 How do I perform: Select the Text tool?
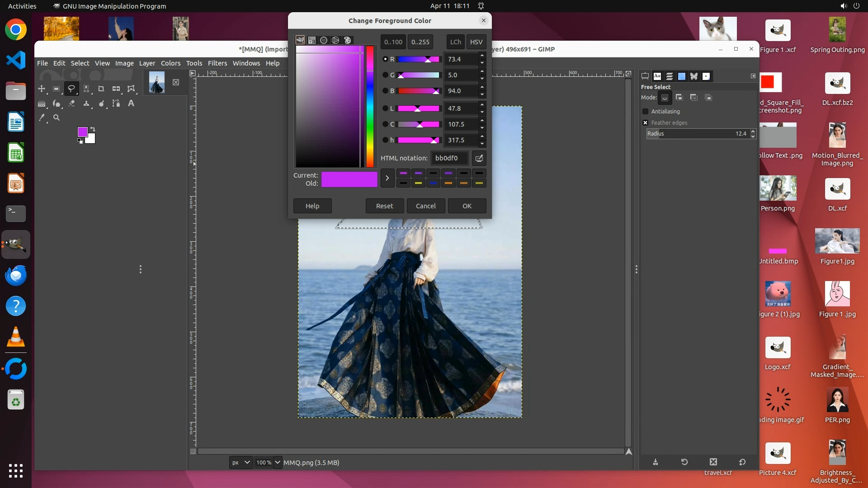pyautogui.click(x=131, y=103)
